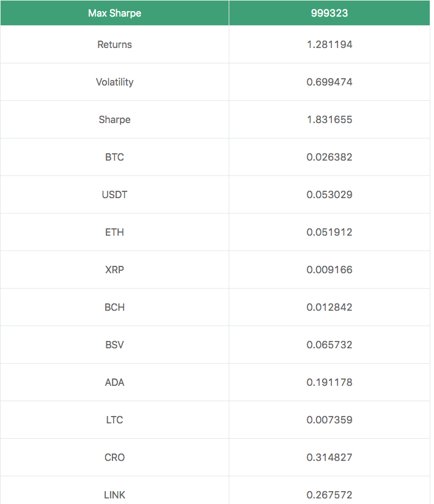This screenshot has width=434, height=504.
Task: Click the Max Sharpe column header
Action: tap(114, 13)
